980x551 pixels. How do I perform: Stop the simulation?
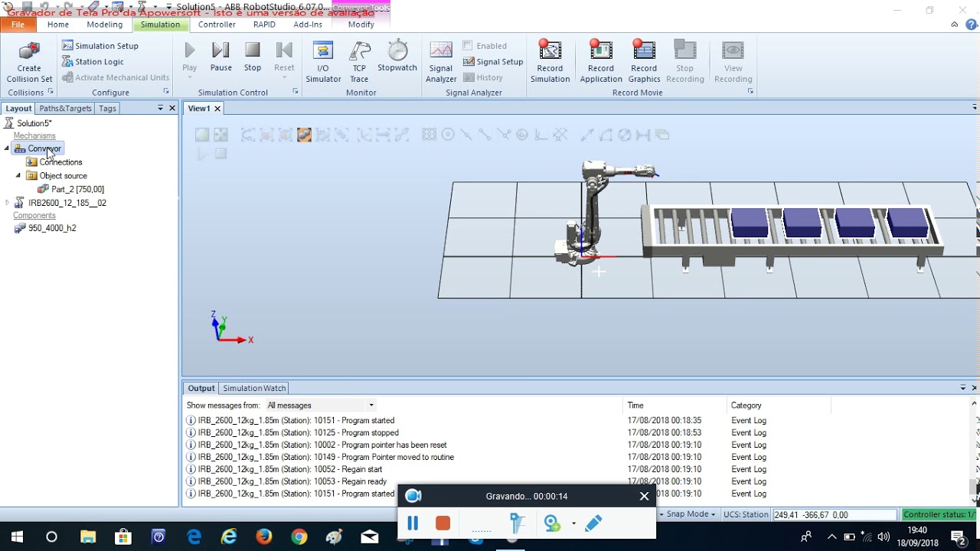tap(253, 57)
